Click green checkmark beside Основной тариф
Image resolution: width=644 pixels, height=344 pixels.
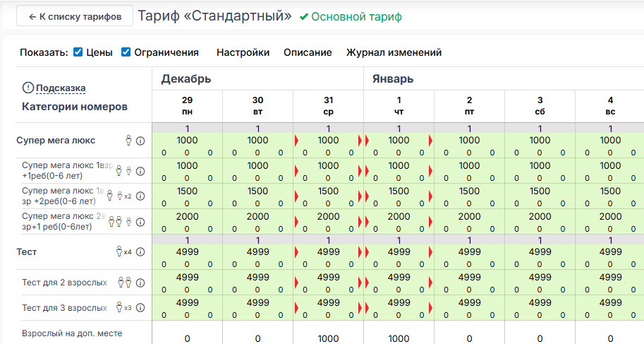point(304,17)
